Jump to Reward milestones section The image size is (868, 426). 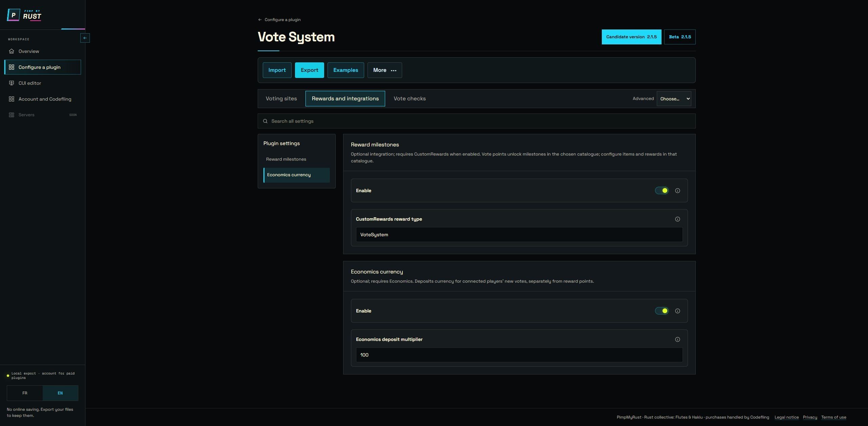296,159
